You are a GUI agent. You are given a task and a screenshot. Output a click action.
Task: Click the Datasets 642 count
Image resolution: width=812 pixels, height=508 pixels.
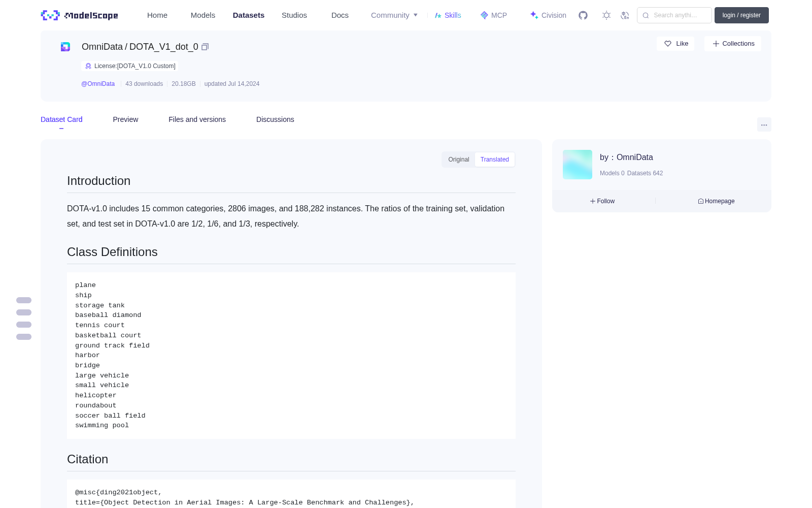(x=645, y=173)
